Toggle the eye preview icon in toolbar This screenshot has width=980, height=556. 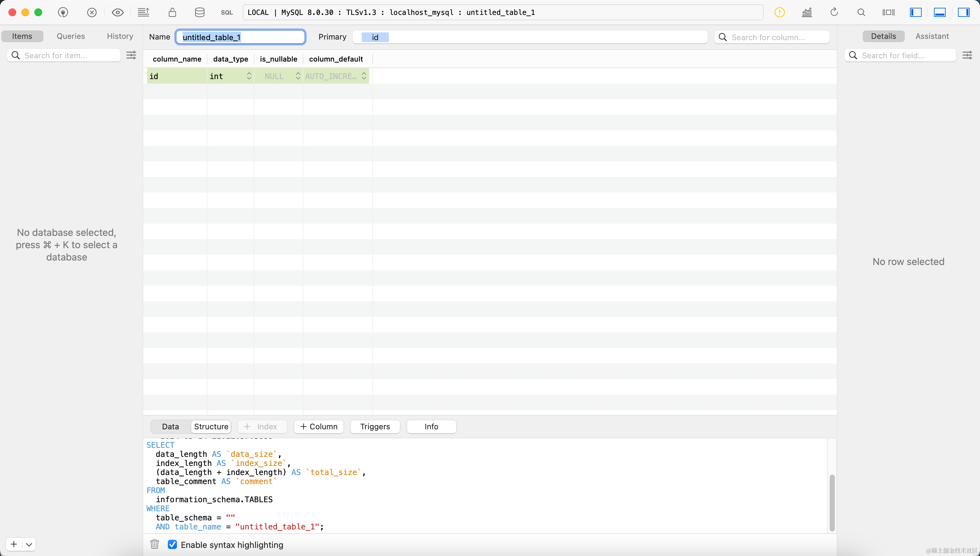[118, 13]
